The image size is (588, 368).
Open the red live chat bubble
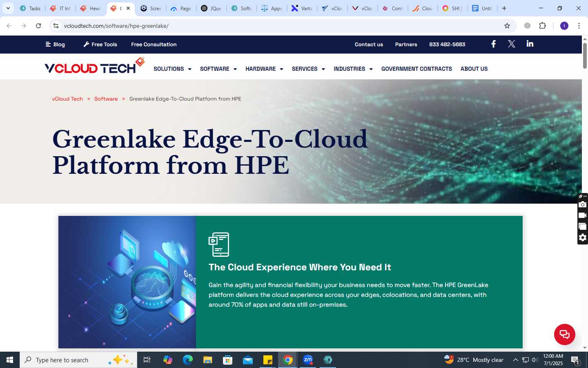(x=564, y=334)
